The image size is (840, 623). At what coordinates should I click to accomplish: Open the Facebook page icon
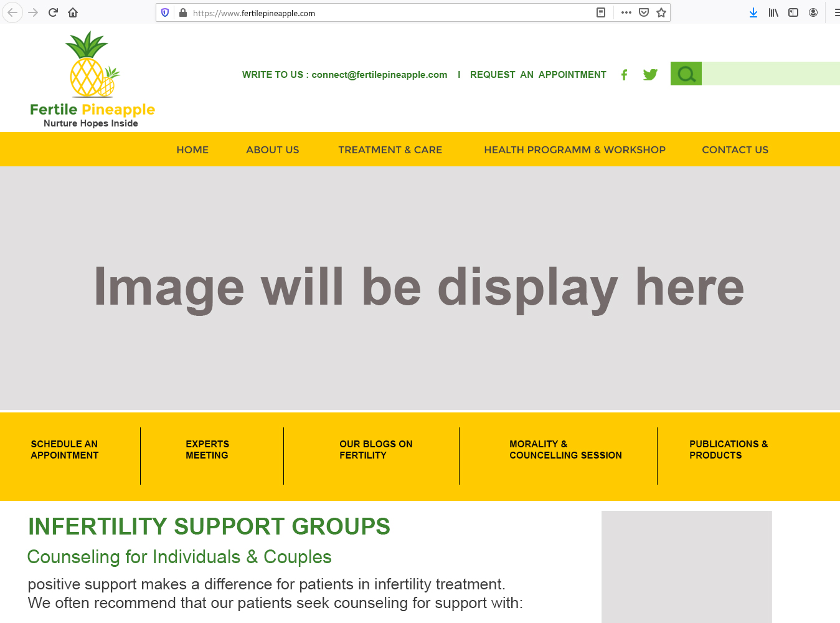coord(624,75)
